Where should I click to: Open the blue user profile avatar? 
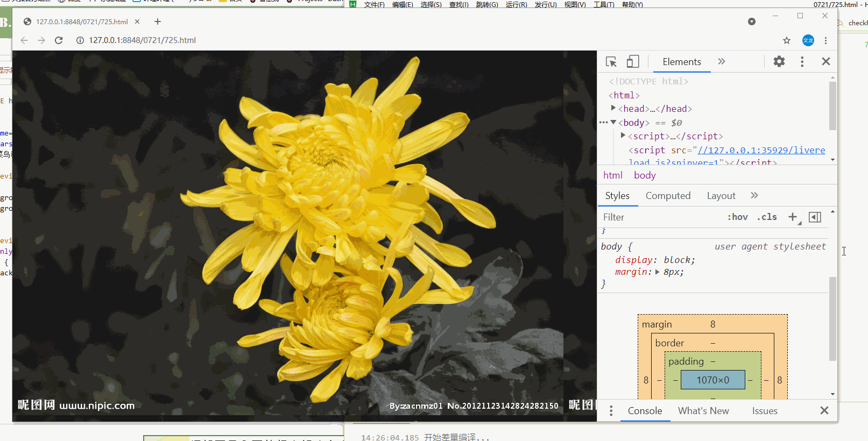click(808, 40)
